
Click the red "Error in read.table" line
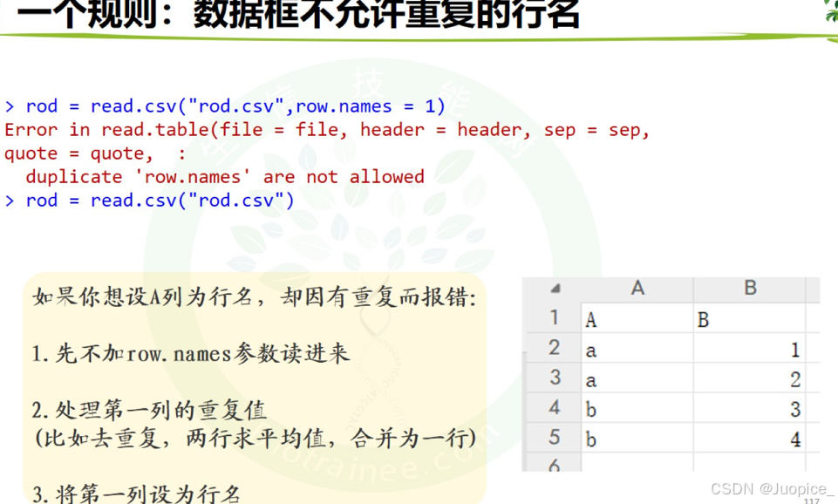(x=327, y=130)
